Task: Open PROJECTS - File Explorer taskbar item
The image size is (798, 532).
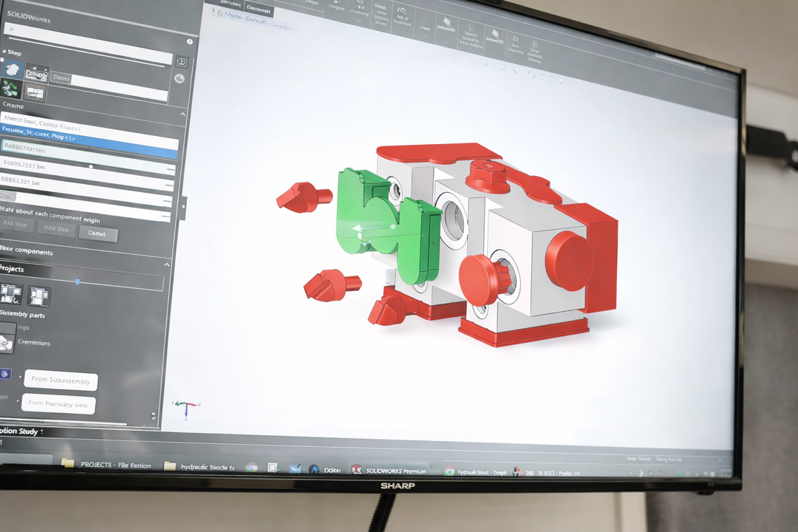Action: [106, 464]
